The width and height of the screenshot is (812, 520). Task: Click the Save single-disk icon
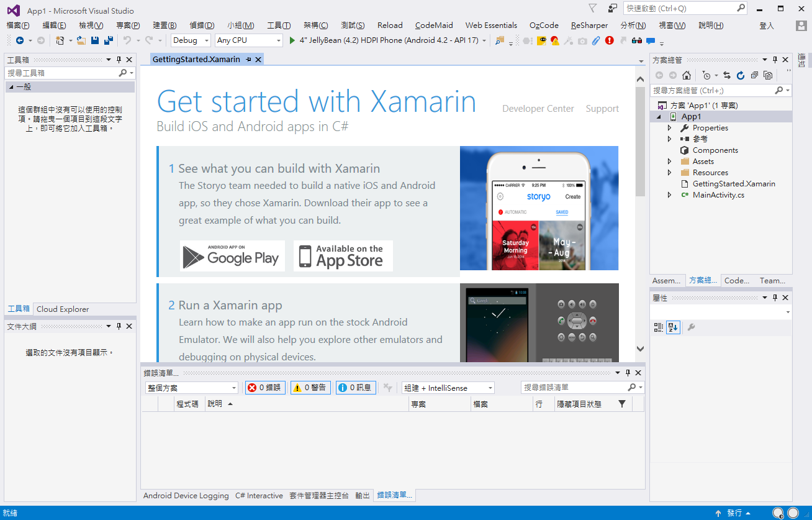point(95,40)
